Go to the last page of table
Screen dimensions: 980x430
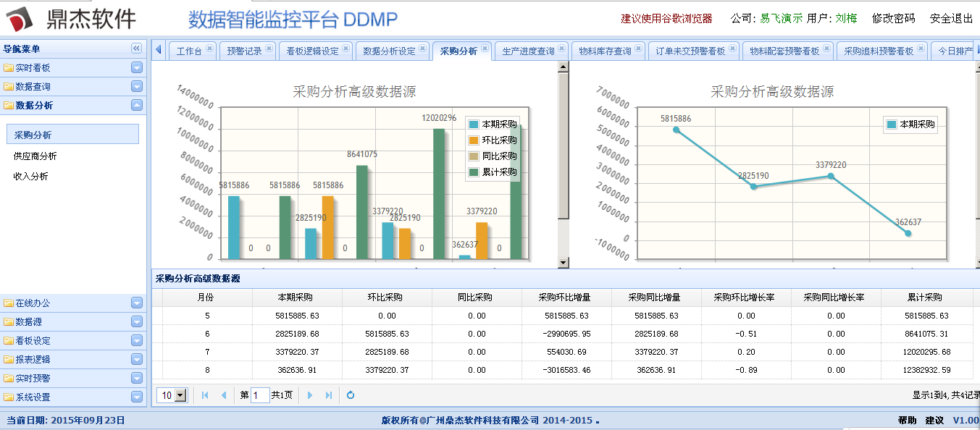pyautogui.click(x=329, y=395)
